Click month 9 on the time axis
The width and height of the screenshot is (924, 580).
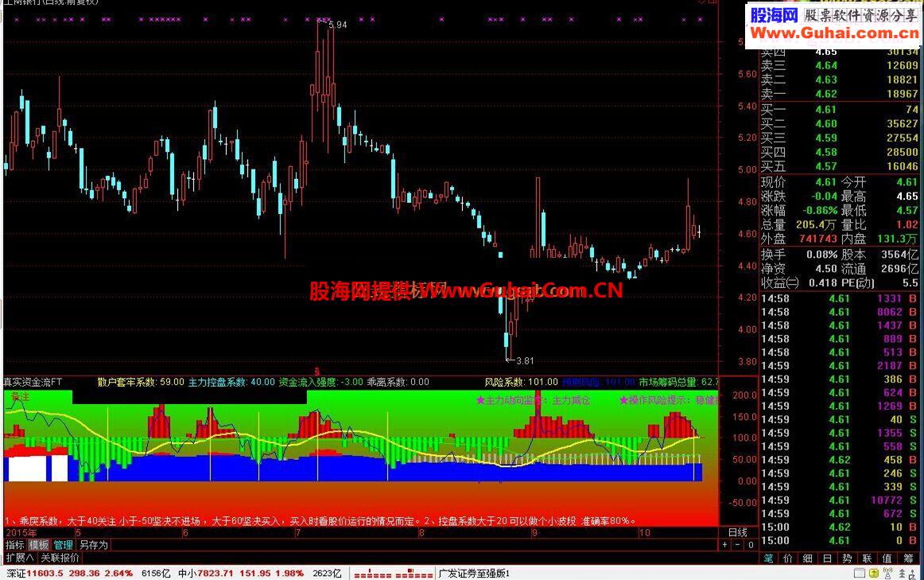[x=534, y=533]
